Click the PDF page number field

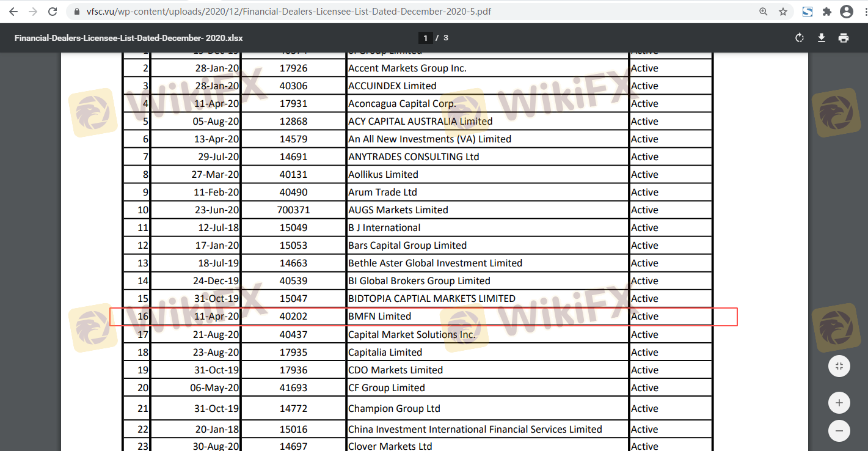click(425, 38)
